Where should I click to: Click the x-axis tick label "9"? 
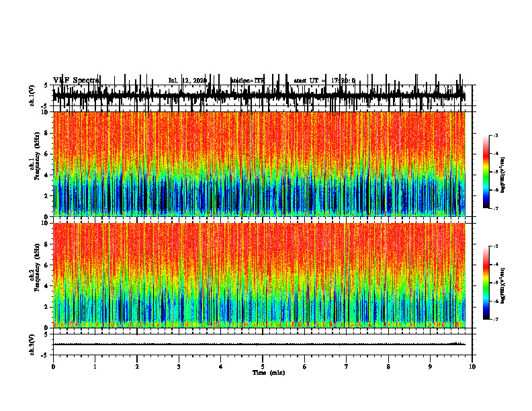coord(430,367)
